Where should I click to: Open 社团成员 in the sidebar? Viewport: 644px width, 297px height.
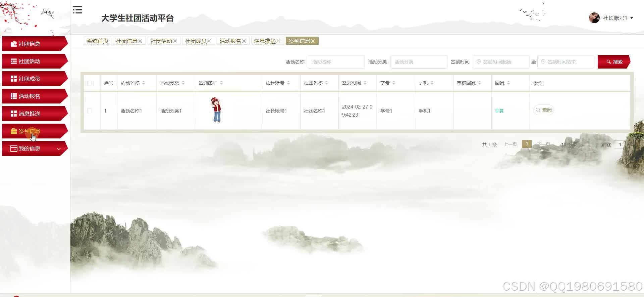tap(35, 79)
